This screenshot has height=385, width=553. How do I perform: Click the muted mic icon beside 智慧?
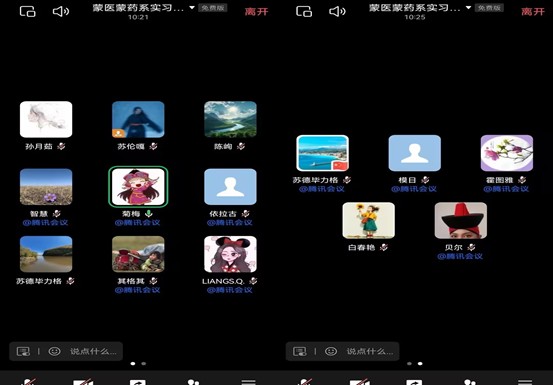[x=57, y=213]
